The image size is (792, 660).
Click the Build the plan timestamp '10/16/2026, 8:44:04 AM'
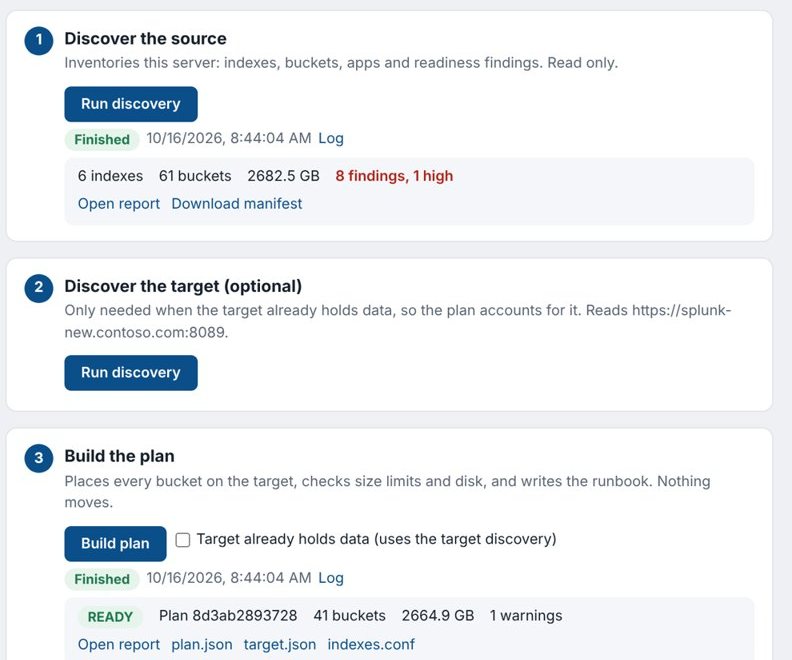[x=229, y=578]
